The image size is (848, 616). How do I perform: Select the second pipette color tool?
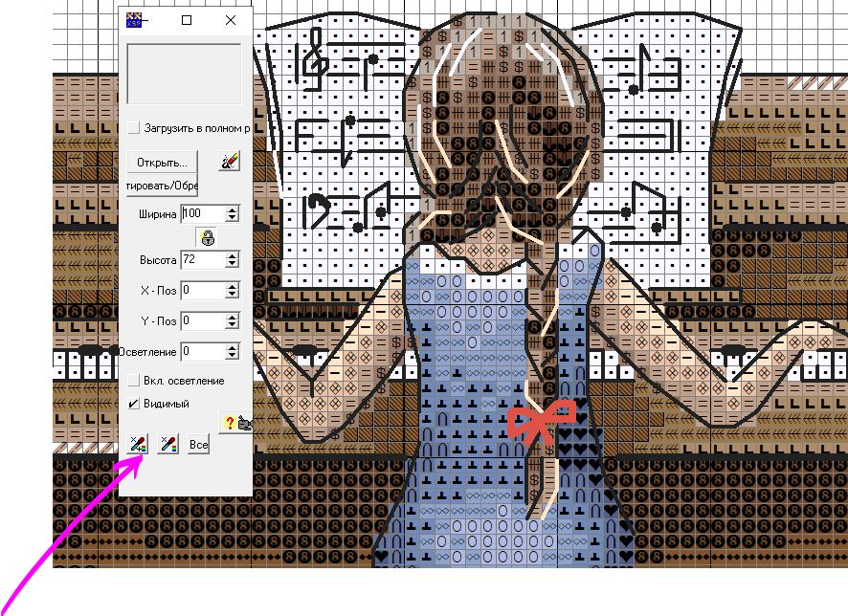click(x=168, y=444)
